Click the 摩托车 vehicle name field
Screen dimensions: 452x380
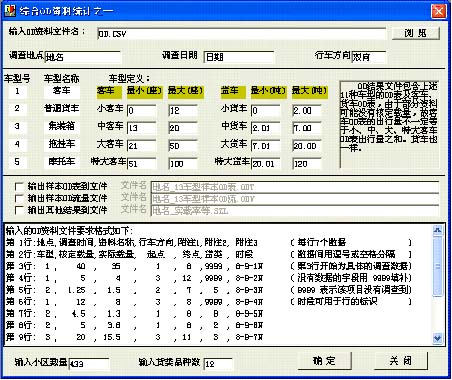[62, 162]
